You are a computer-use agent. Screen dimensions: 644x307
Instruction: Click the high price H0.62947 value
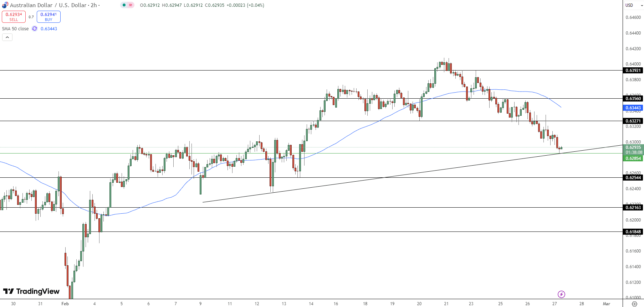point(172,5)
